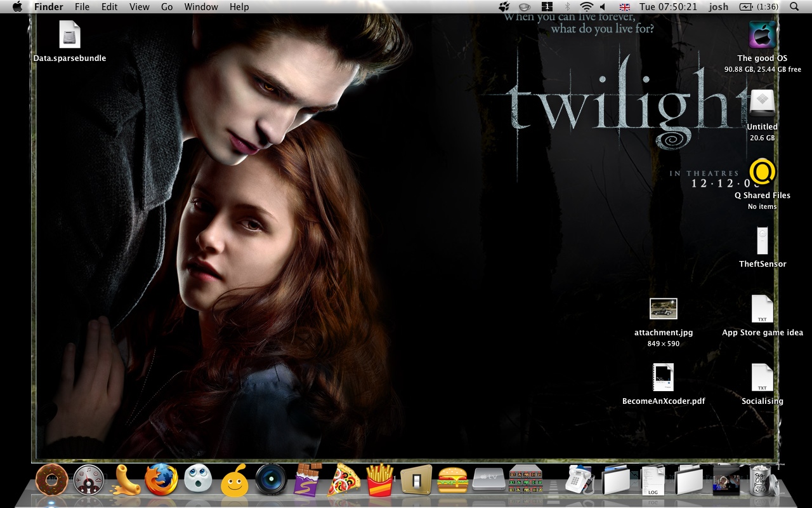Click the french fries Dock icon

tap(379, 481)
